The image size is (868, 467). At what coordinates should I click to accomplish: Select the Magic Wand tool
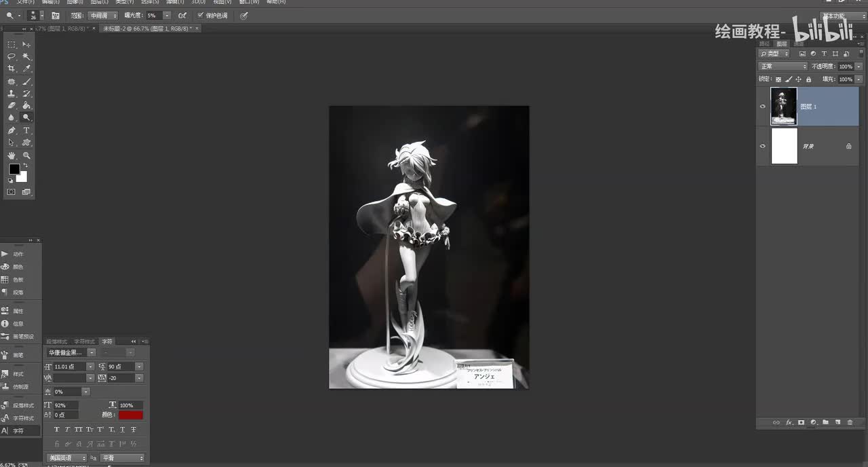pos(26,56)
